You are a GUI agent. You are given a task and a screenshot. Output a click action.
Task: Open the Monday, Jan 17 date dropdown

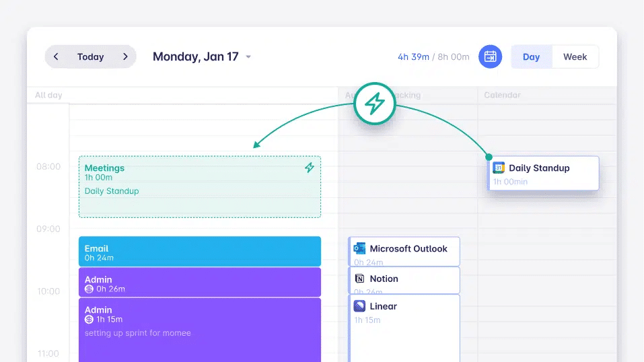coord(202,57)
